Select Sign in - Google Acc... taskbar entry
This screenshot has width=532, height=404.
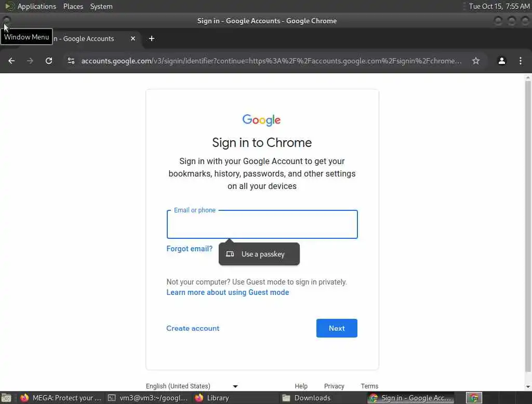point(411,398)
